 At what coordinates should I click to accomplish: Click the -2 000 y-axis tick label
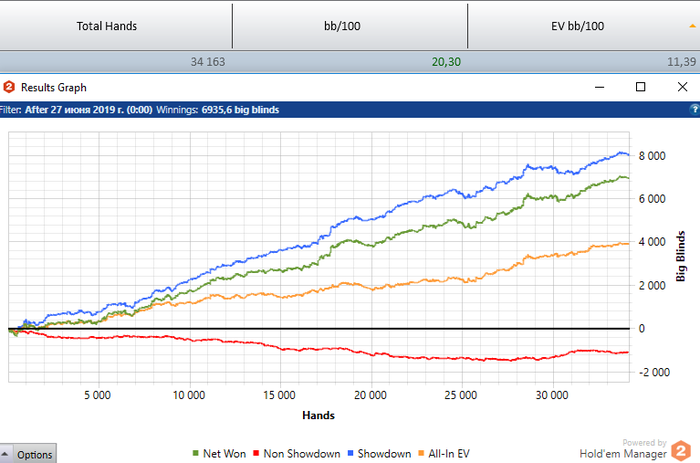click(x=654, y=372)
